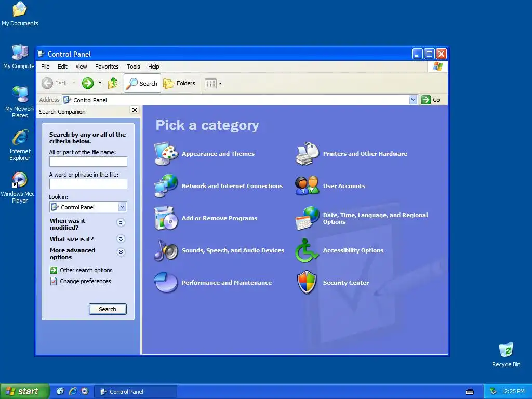Click the on-screen keyboard taskbar icon
This screenshot has width=532, height=399.
470,392
